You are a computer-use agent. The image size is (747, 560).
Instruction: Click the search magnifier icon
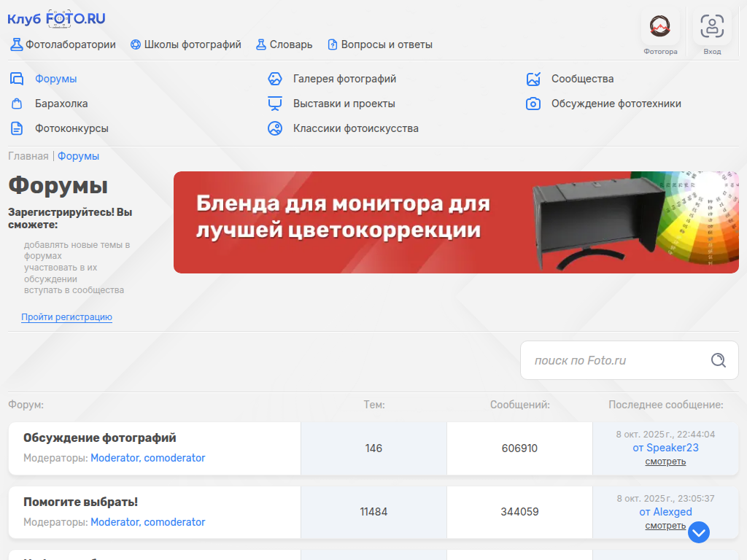pos(718,360)
